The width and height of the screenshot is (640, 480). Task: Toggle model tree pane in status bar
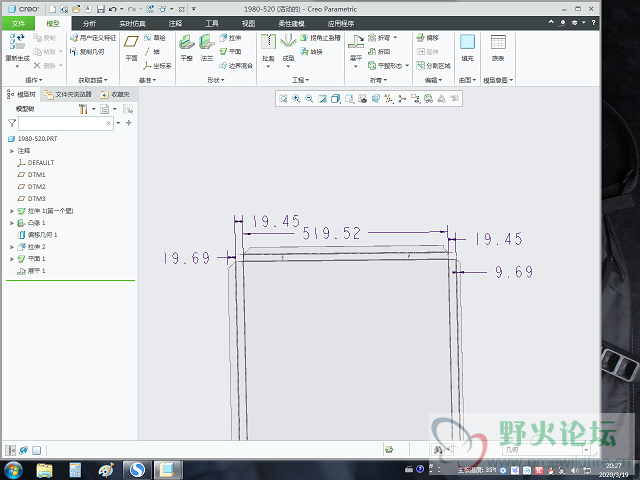click(x=10, y=450)
